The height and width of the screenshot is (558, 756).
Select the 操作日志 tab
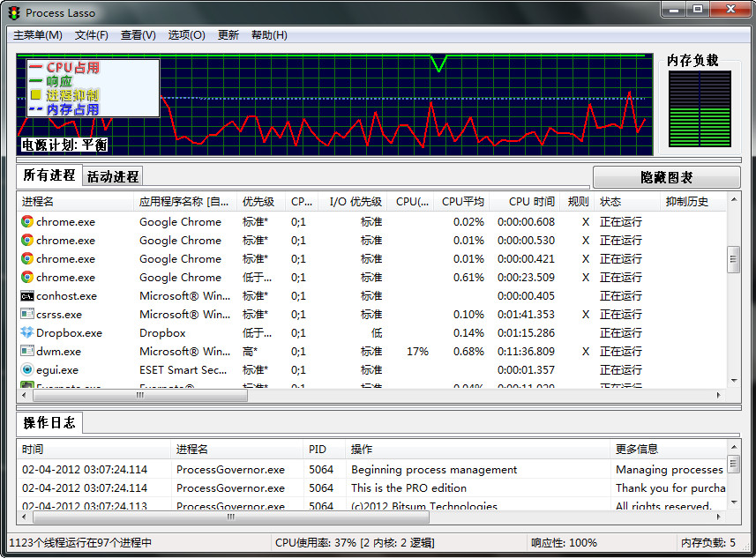click(49, 423)
